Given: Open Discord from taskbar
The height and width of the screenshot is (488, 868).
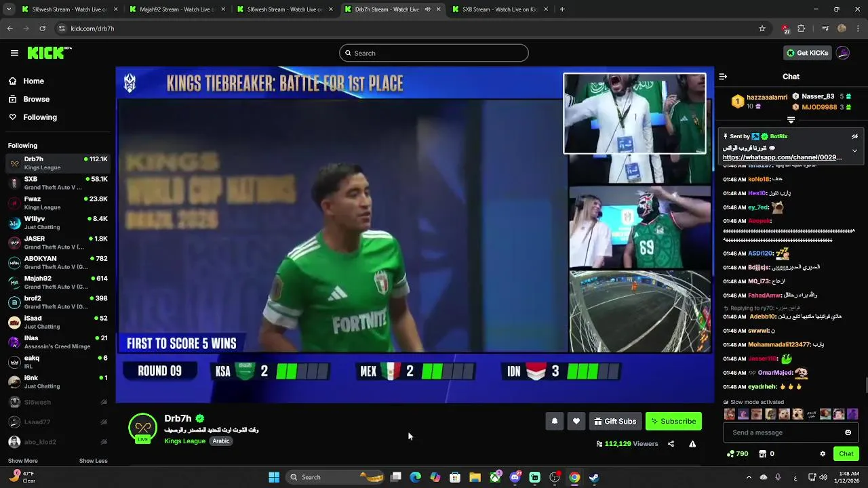Looking at the screenshot, I should (515, 477).
